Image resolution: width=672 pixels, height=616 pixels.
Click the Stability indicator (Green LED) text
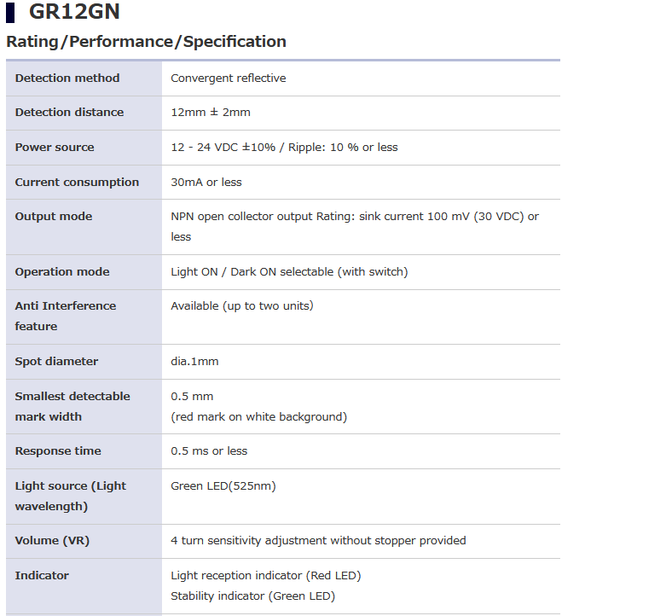click(253, 596)
